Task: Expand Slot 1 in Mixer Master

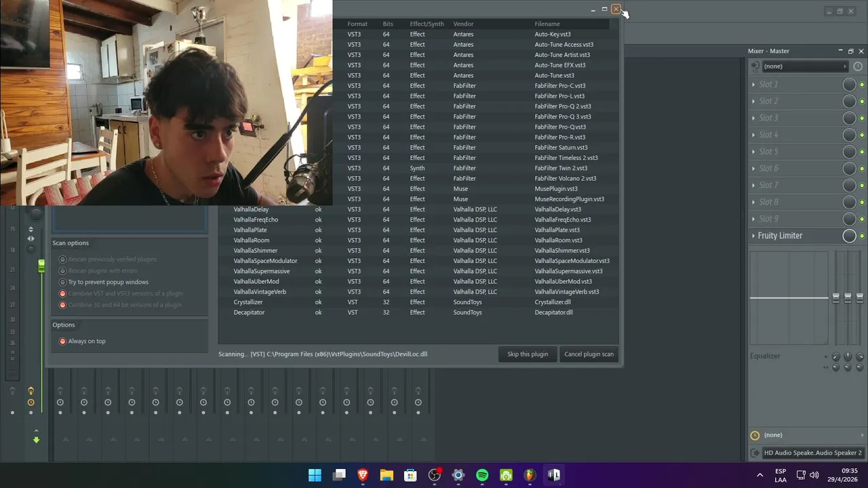Action: [x=753, y=84]
